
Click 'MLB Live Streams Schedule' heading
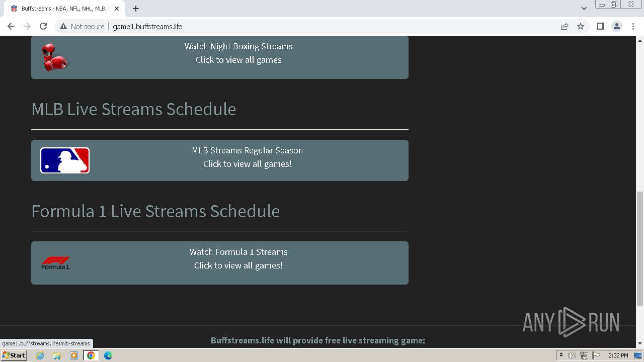click(x=133, y=109)
